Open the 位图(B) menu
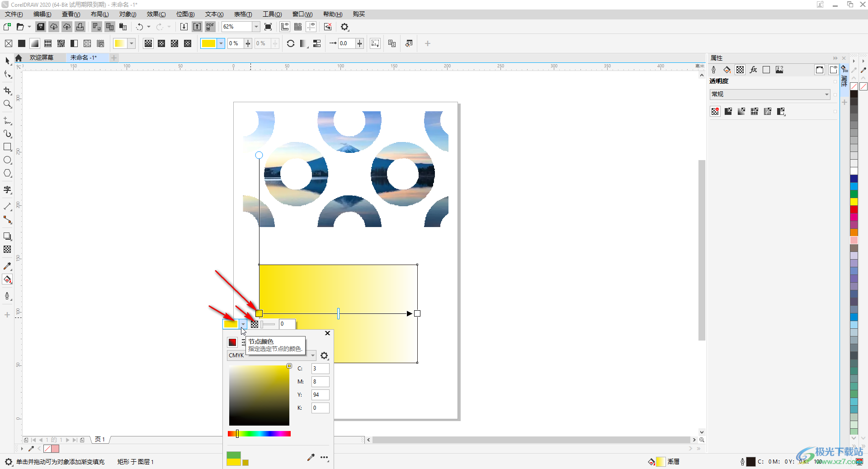 185,14
